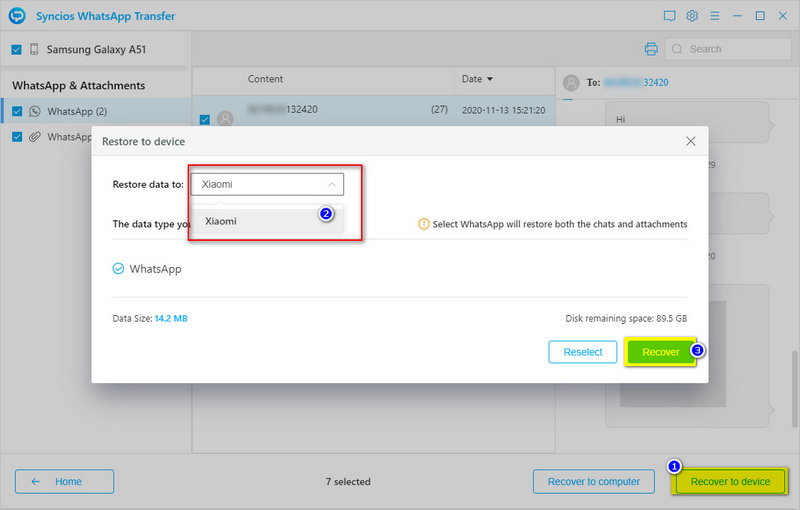Click the phone icon beside Samsung Galaxy A51
Image resolution: width=800 pixels, height=510 pixels.
(x=34, y=49)
